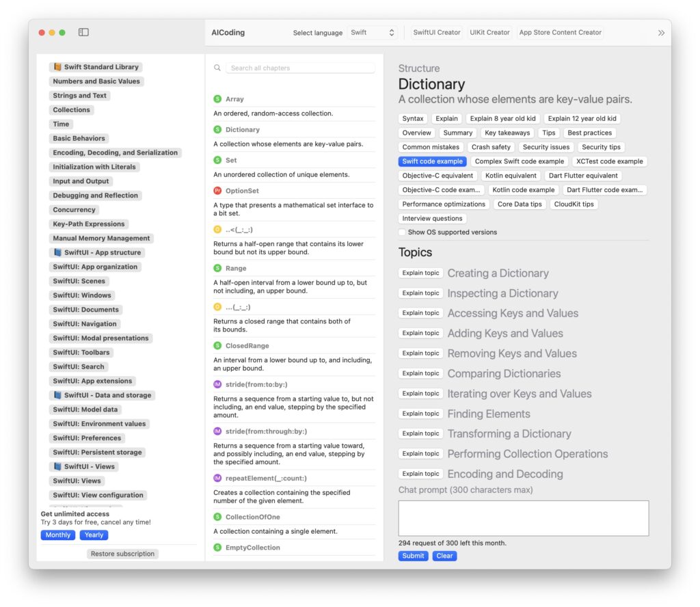Click the Security issues button

pyautogui.click(x=546, y=147)
